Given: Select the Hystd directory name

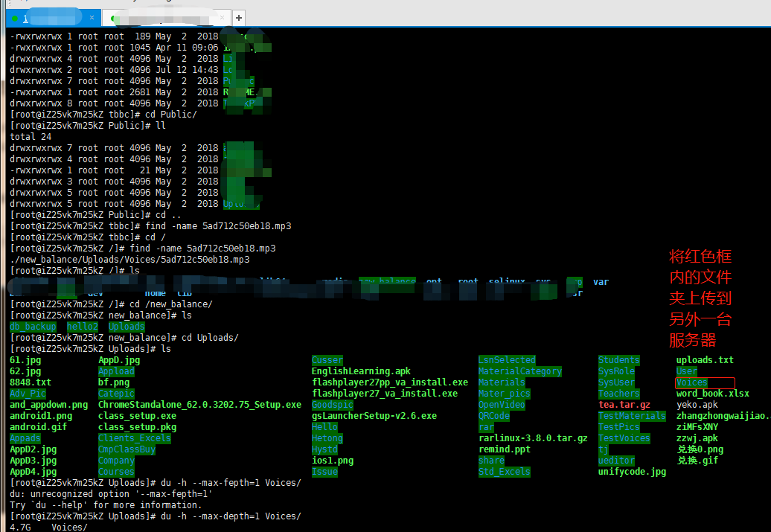Looking at the screenshot, I should click(325, 449).
